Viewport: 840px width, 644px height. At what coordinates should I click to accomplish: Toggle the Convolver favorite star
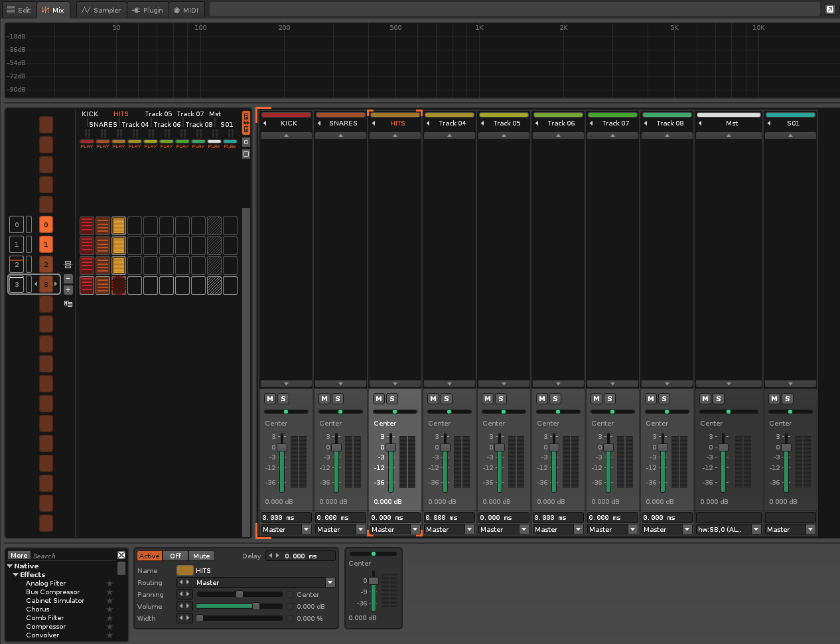(110, 635)
